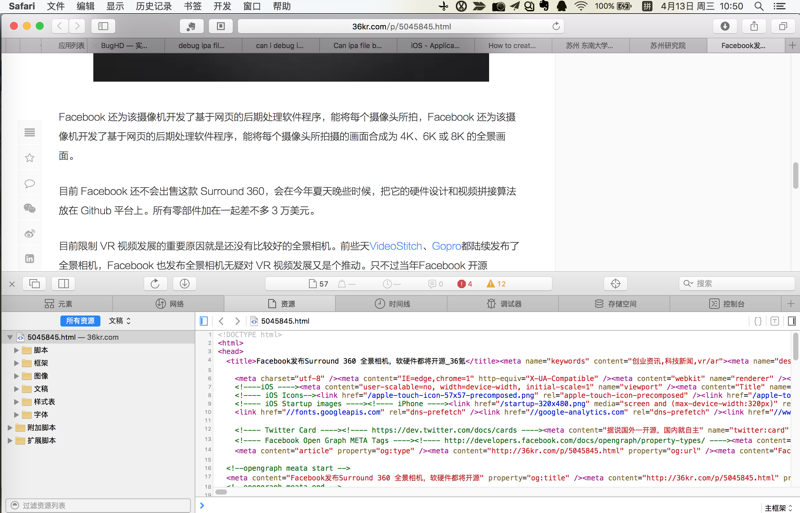The width and height of the screenshot is (800, 513).
Task: Share to Weibo using the sidebar icon
Action: 30,233
